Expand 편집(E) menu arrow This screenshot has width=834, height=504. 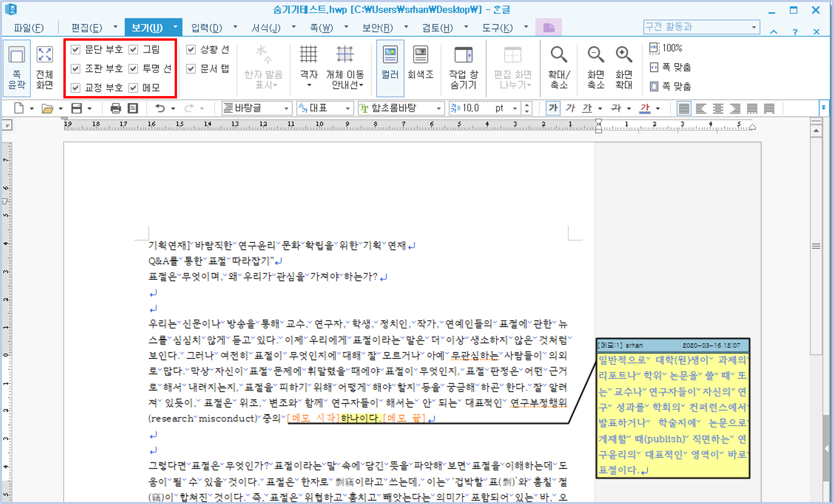pyautogui.click(x=115, y=27)
